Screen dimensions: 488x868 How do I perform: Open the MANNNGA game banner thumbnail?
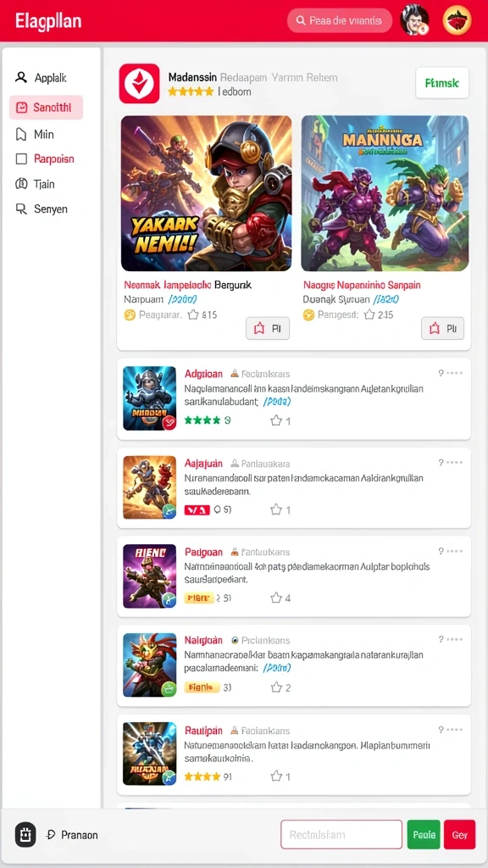[385, 193]
